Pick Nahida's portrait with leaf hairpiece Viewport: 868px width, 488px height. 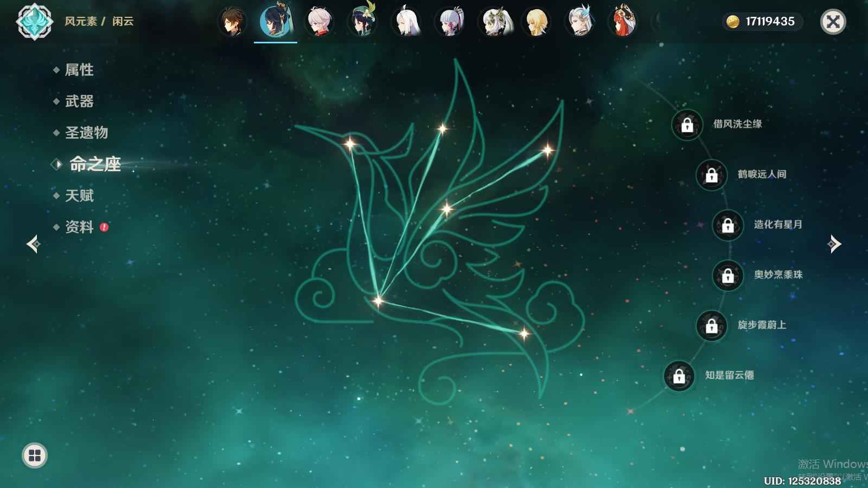pyautogui.click(x=493, y=22)
